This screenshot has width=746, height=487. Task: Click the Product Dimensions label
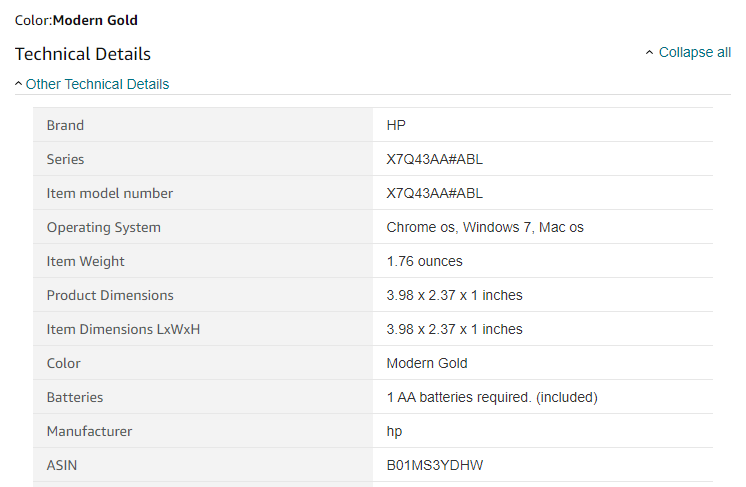tap(110, 295)
